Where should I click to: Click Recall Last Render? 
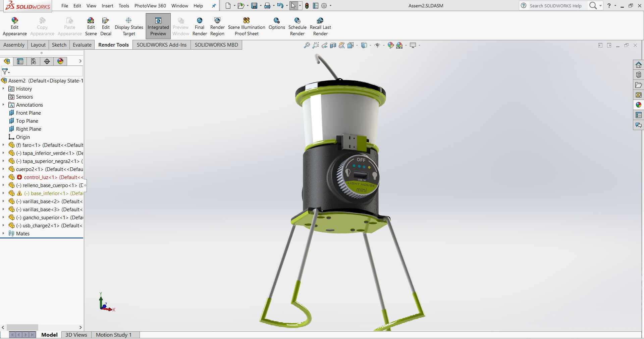(320, 26)
